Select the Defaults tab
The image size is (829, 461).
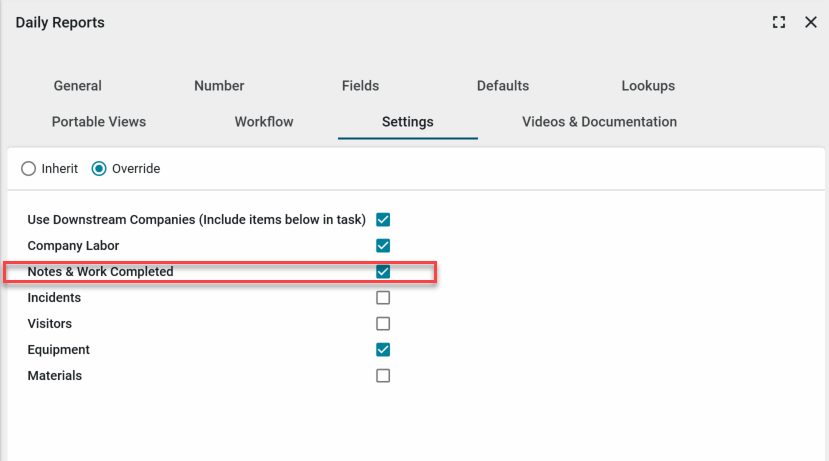pyautogui.click(x=503, y=86)
